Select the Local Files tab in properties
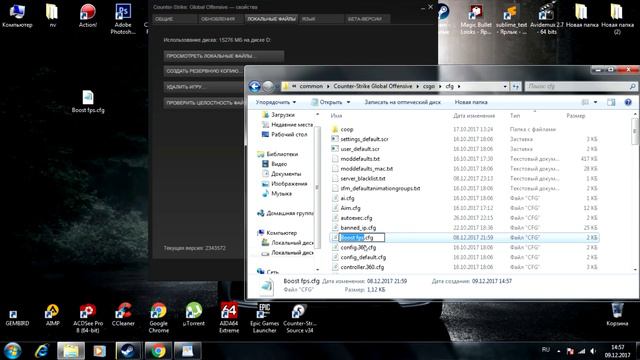The width and height of the screenshot is (640, 360). tap(271, 19)
